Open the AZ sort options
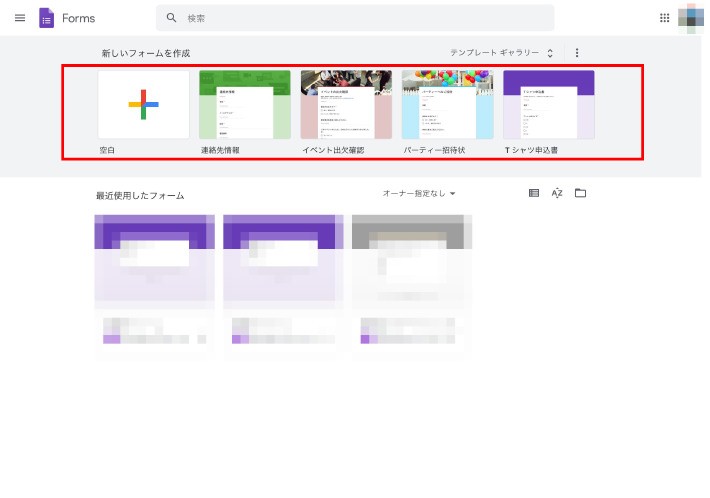Image resolution: width=710 pixels, height=498 pixels. pyautogui.click(x=557, y=193)
